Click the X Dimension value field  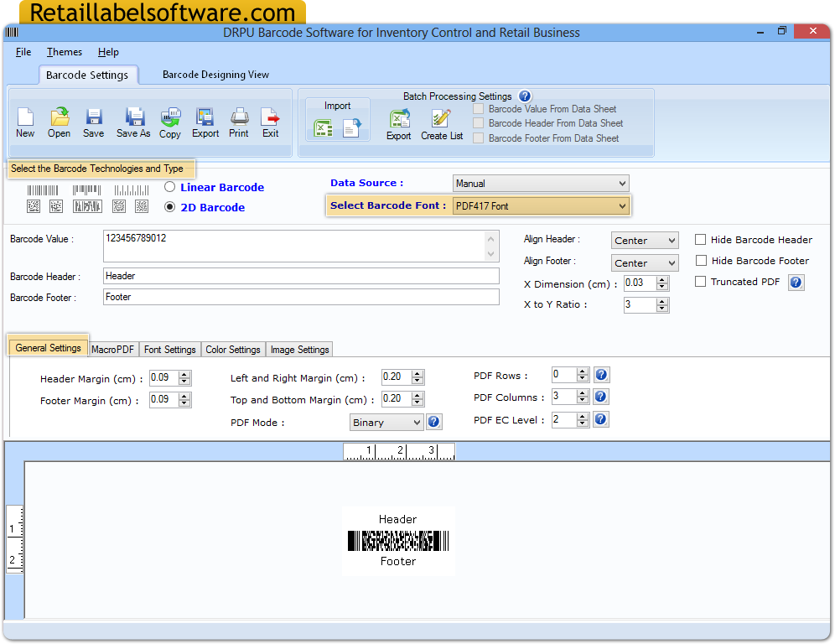[640, 283]
